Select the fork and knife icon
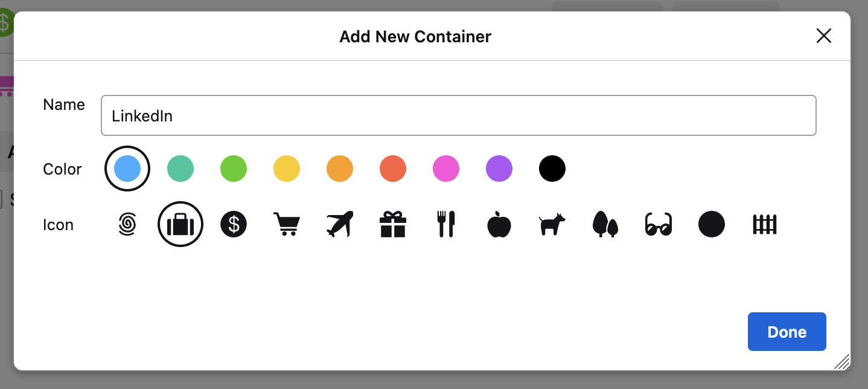The image size is (868, 389). click(x=446, y=225)
